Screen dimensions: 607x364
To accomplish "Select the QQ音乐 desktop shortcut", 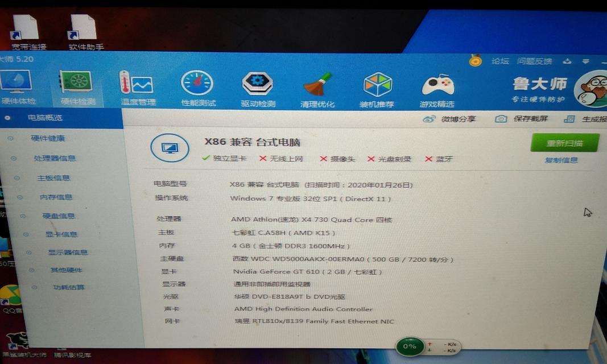I will point(11,300).
